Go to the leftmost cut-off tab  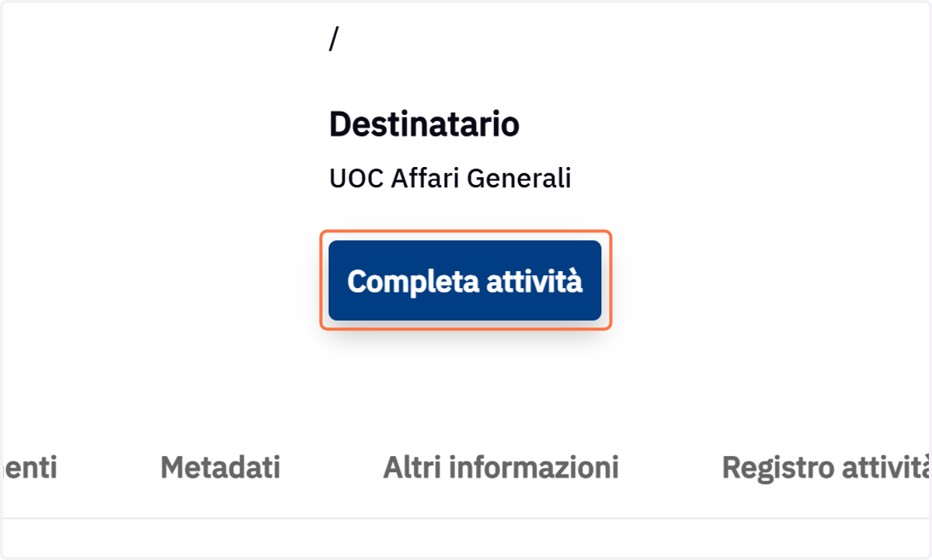tap(29, 468)
